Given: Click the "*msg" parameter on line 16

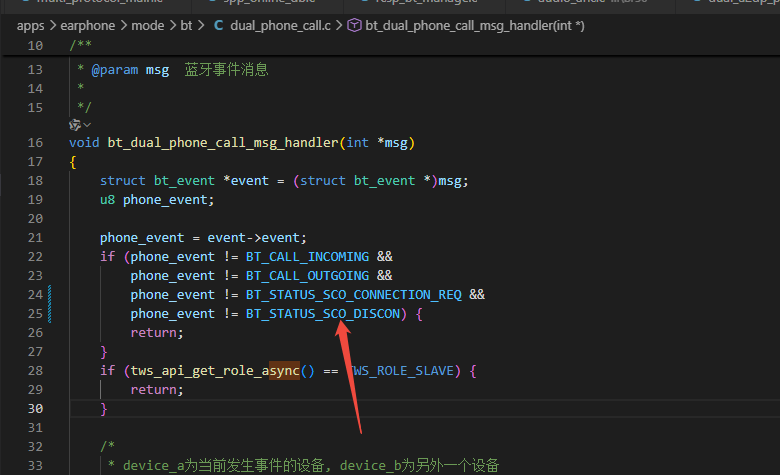Looking at the screenshot, I should point(392,143).
